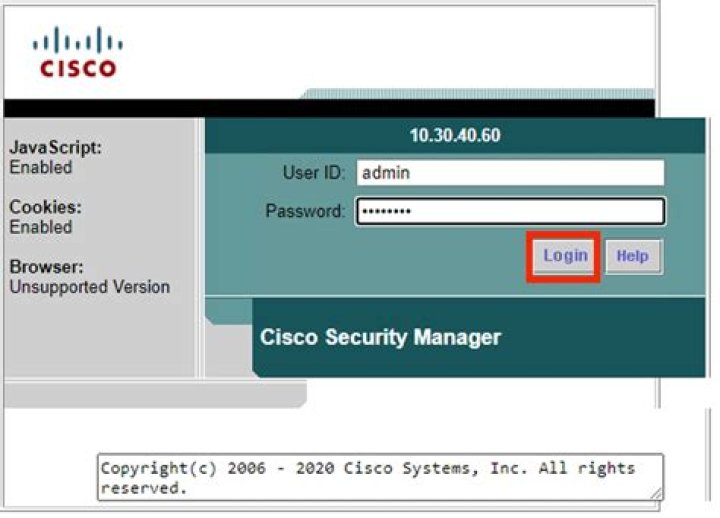Open the Help button
This screenshot has height=518, width=720.
(x=633, y=256)
